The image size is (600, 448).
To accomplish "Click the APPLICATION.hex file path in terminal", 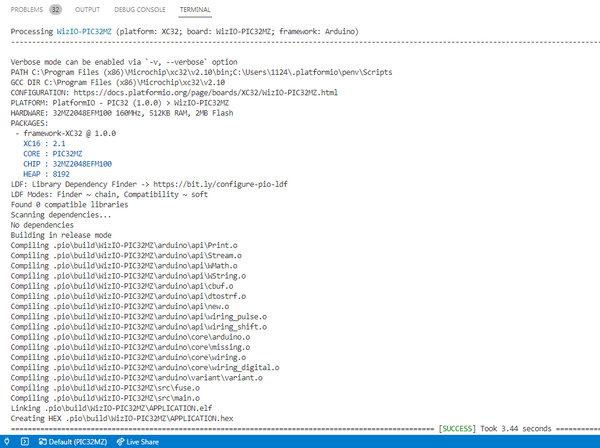I will coord(150,418).
